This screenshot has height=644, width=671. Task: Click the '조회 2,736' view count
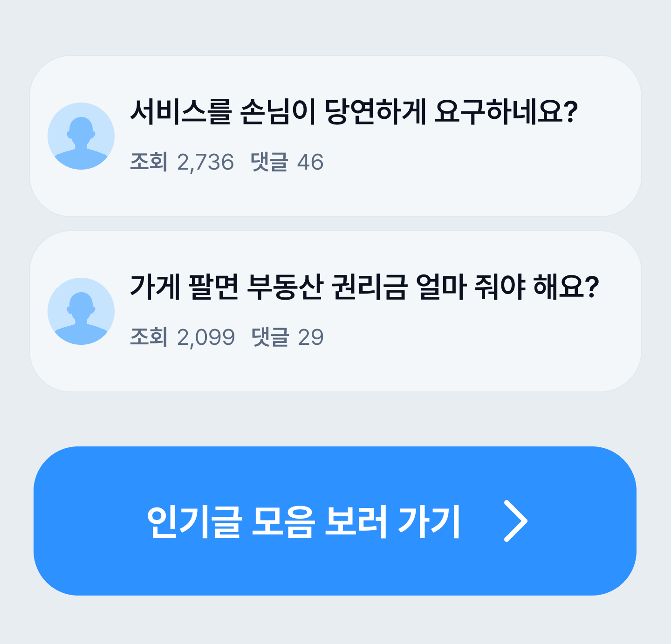(x=182, y=162)
